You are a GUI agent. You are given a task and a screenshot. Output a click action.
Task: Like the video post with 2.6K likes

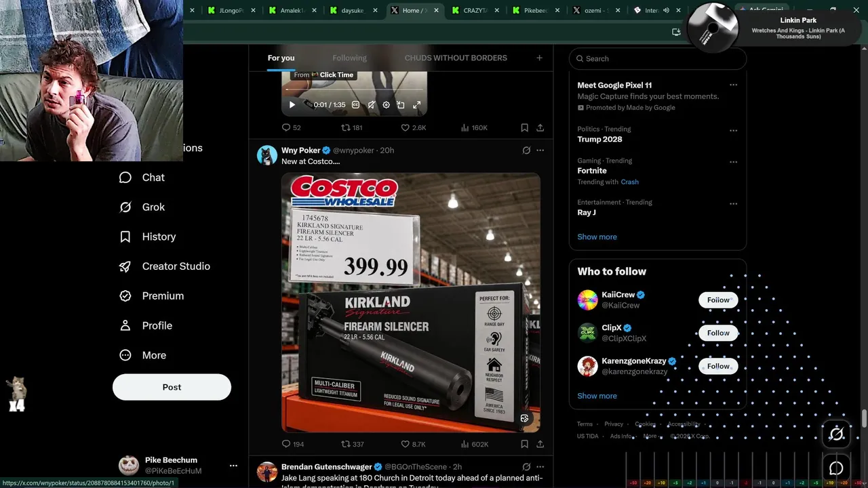click(413, 127)
